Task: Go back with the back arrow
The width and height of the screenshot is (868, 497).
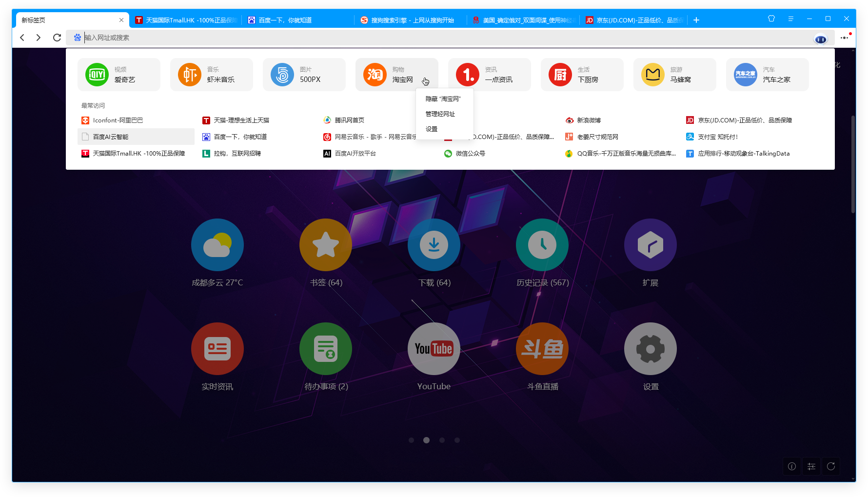Action: (x=22, y=38)
